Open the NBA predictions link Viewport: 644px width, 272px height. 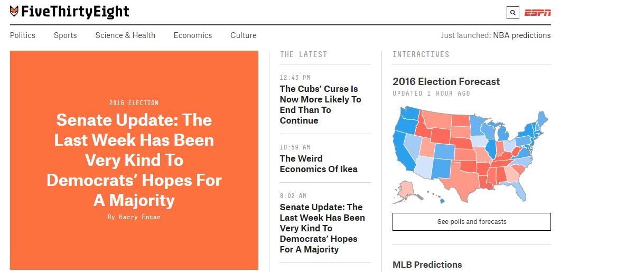click(x=522, y=35)
